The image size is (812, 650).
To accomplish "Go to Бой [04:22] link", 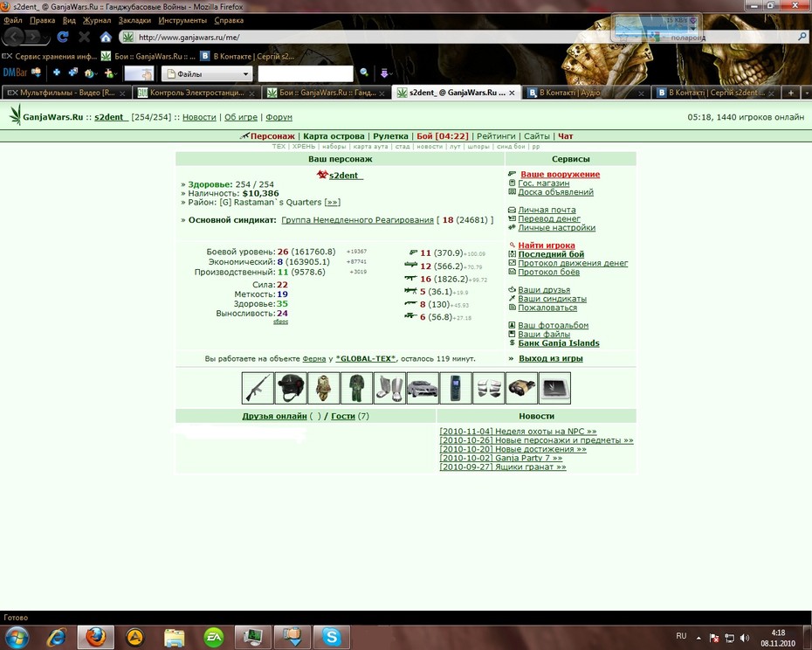I will point(443,136).
